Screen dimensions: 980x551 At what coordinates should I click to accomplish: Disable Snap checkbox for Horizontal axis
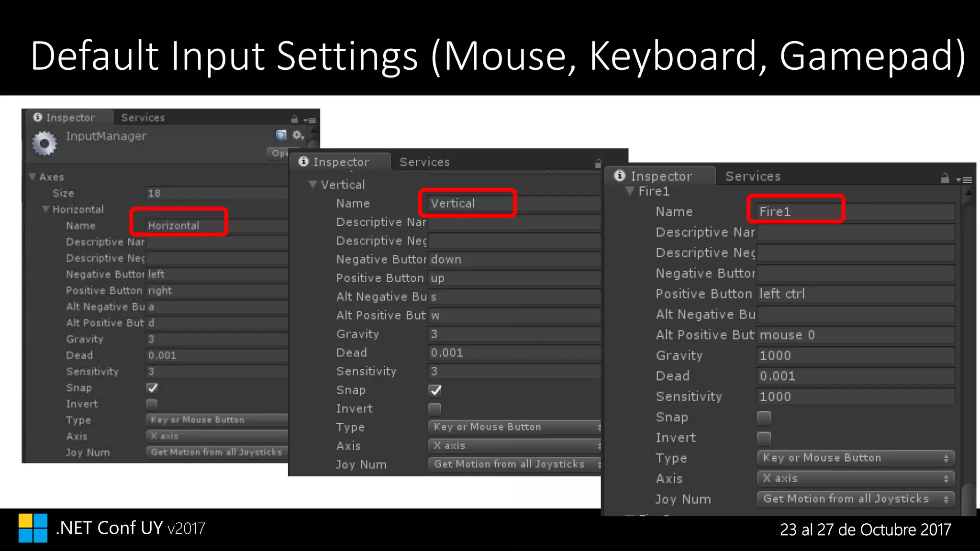coord(152,388)
